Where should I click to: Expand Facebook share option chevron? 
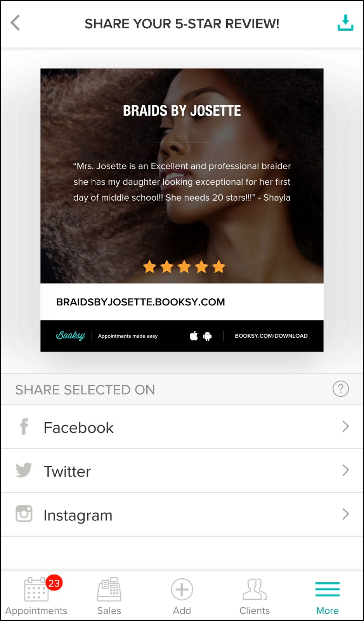(x=345, y=427)
